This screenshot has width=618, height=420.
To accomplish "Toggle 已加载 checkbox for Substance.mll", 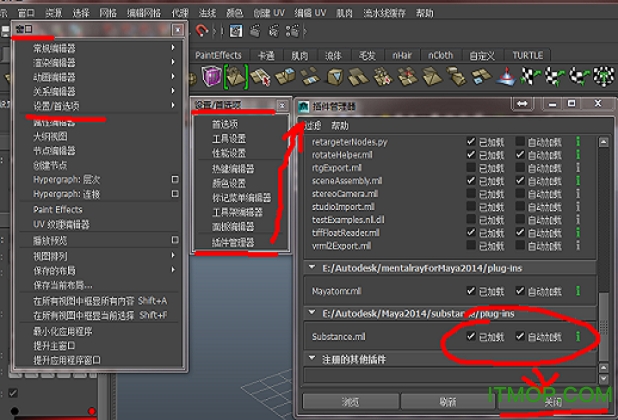I will (471, 337).
